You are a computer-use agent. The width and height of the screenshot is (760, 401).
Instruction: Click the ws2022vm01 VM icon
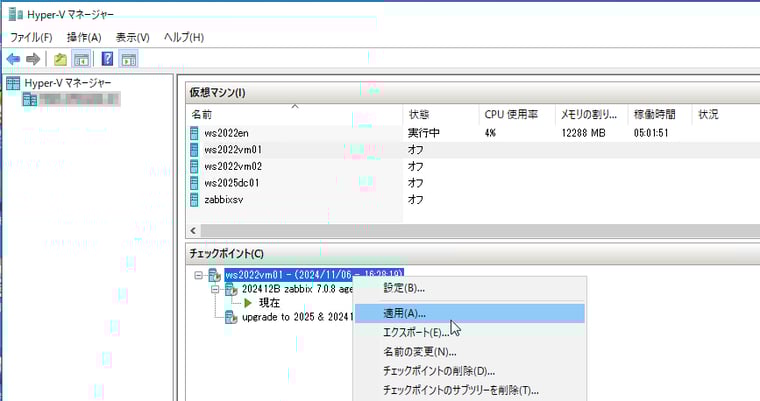click(194, 149)
